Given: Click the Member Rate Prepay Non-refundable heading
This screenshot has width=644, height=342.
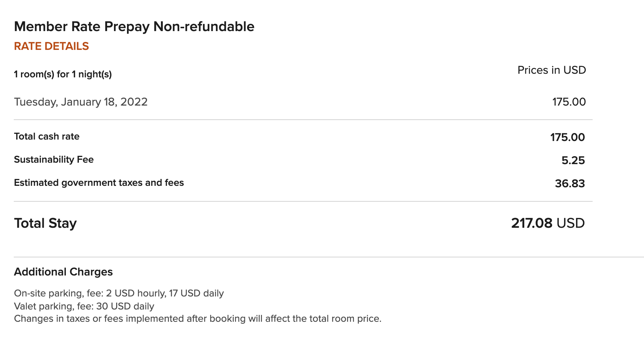Looking at the screenshot, I should click(134, 27).
